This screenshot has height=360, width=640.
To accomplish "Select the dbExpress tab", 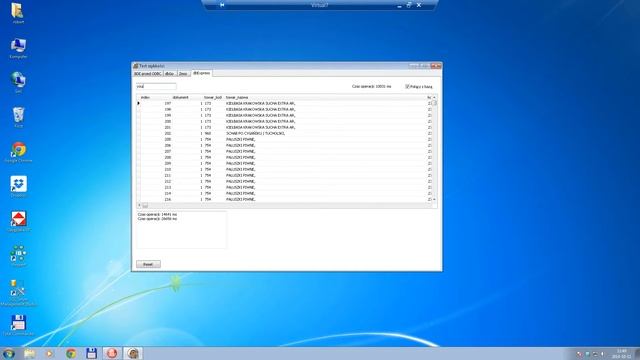I will [x=202, y=73].
